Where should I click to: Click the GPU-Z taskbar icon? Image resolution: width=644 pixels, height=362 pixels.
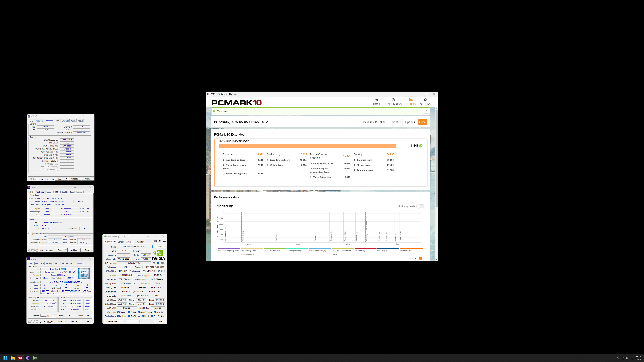[35, 358]
